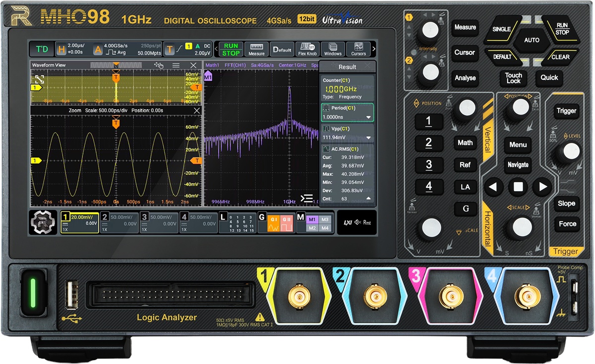Image resolution: width=595 pixels, height=364 pixels.
Task: Open the Measure toolbar icon on screen
Action: [256, 49]
